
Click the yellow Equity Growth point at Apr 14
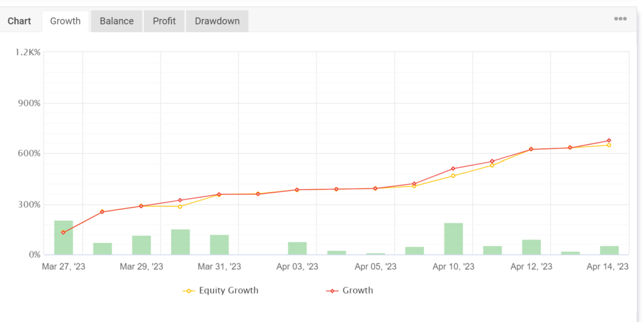click(609, 145)
